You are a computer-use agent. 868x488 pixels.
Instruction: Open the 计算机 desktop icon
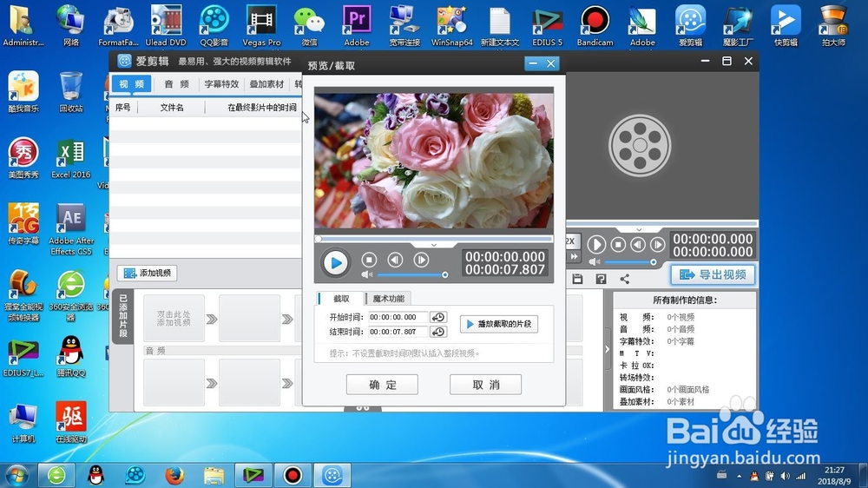(23, 423)
